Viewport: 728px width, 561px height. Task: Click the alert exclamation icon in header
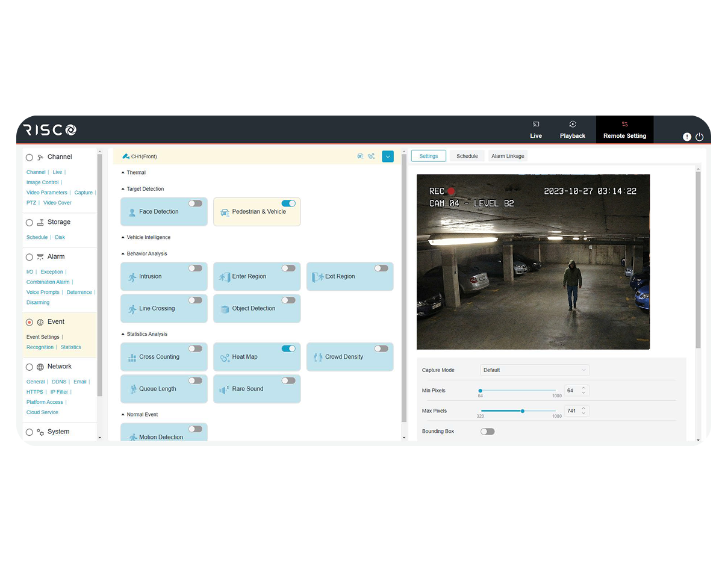[687, 137]
